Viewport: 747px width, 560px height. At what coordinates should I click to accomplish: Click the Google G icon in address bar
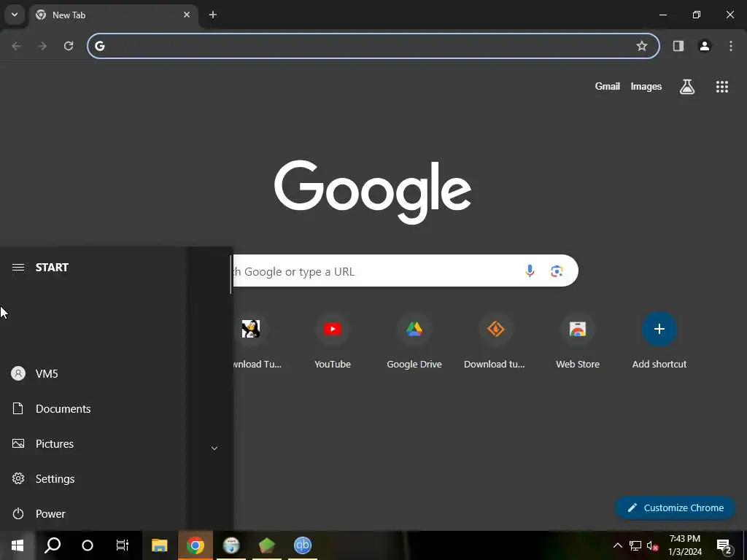point(99,46)
